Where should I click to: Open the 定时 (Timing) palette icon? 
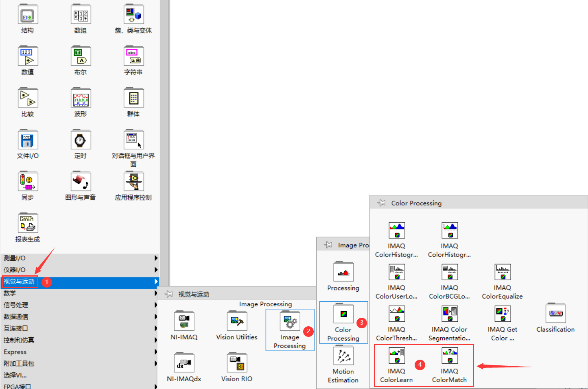coord(81,140)
